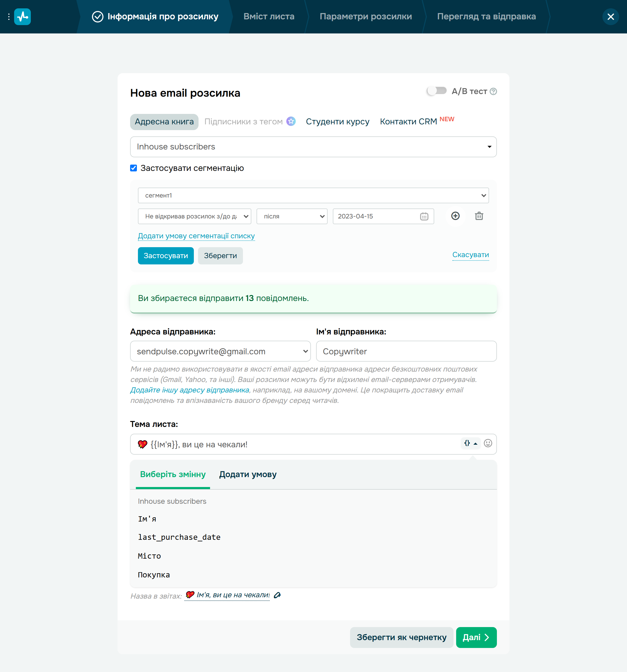Add a segmentation condition with the plus icon

pos(456,216)
